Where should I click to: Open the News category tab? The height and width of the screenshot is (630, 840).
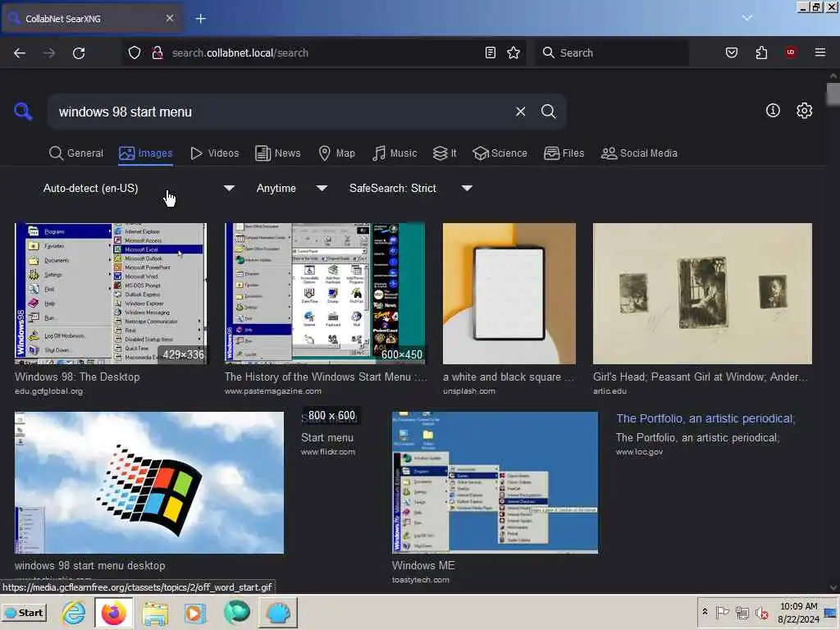point(278,153)
